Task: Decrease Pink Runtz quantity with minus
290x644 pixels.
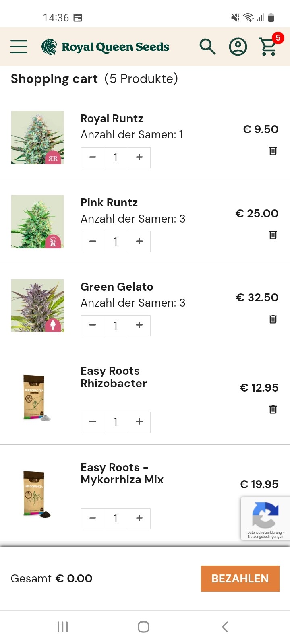Action: (93, 242)
